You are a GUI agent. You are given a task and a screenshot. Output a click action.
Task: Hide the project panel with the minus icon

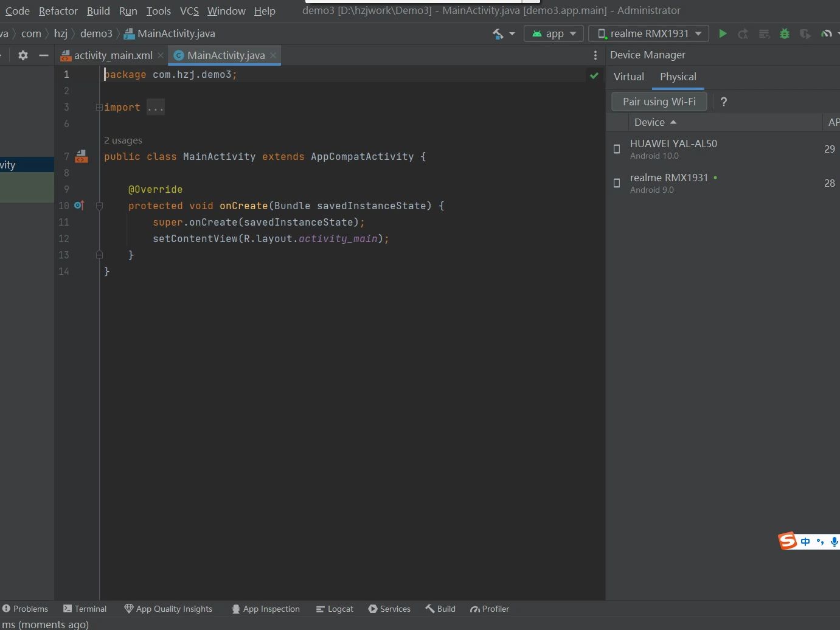43,55
